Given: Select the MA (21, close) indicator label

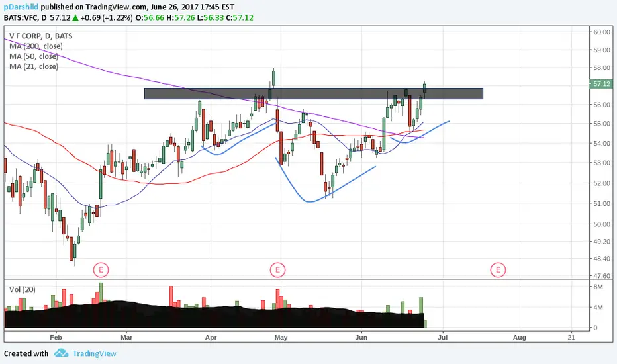Looking at the screenshot, I should click(34, 66).
